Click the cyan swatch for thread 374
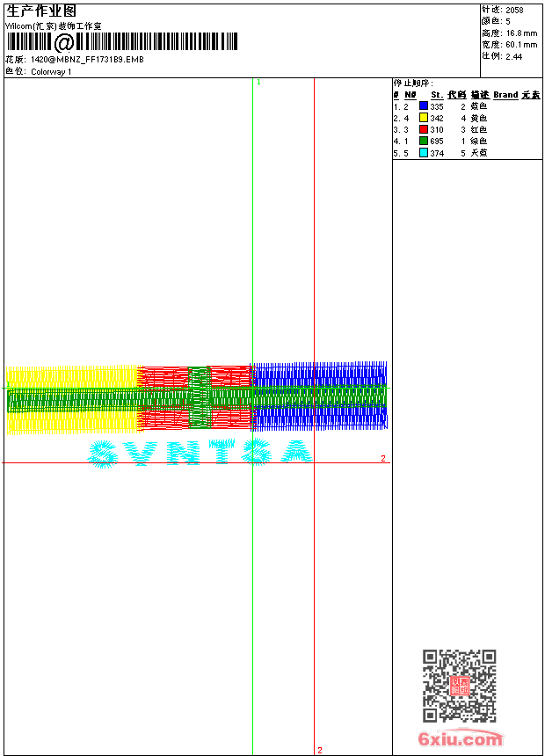The image size is (545, 756). tap(424, 153)
